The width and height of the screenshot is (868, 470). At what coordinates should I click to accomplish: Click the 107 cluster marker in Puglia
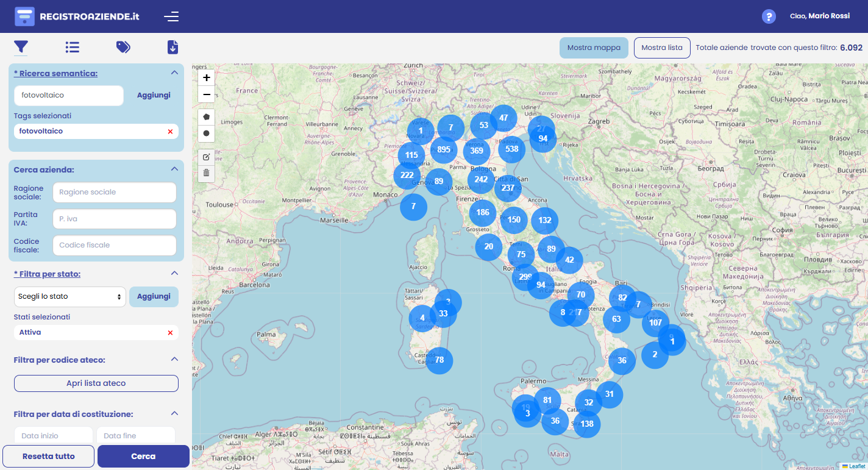[655, 323]
